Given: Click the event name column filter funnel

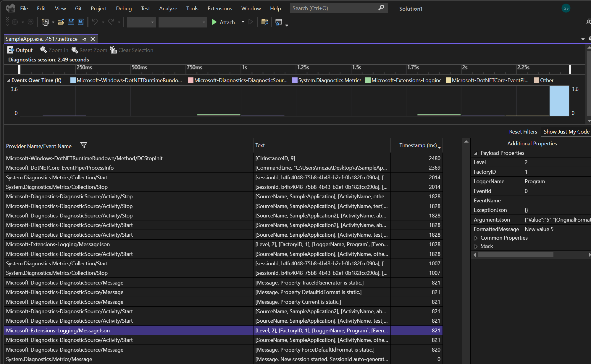Looking at the screenshot, I should pyautogui.click(x=84, y=145).
